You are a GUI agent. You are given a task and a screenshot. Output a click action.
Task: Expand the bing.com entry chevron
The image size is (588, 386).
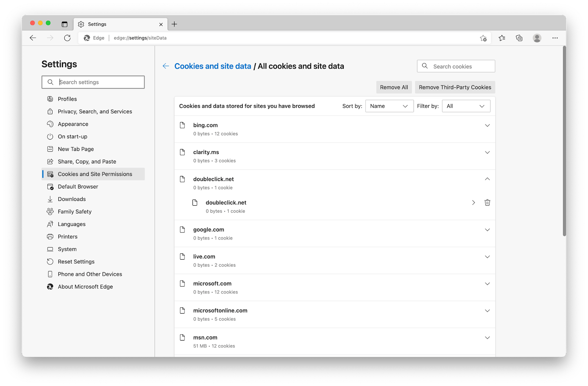487,125
